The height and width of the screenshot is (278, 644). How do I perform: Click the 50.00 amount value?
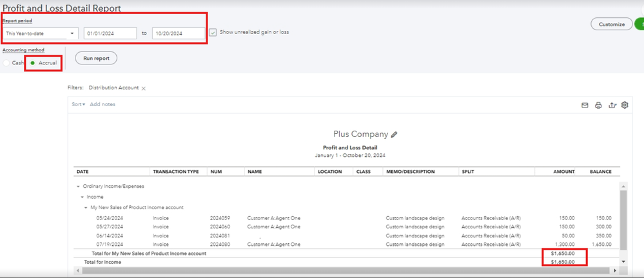[568, 236]
